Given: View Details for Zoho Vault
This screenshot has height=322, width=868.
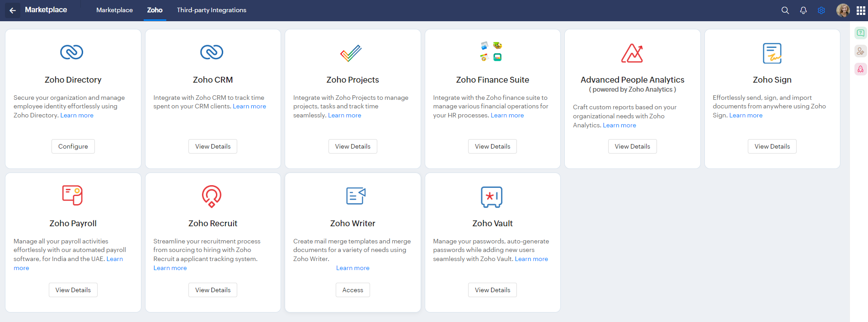Looking at the screenshot, I should [493, 290].
